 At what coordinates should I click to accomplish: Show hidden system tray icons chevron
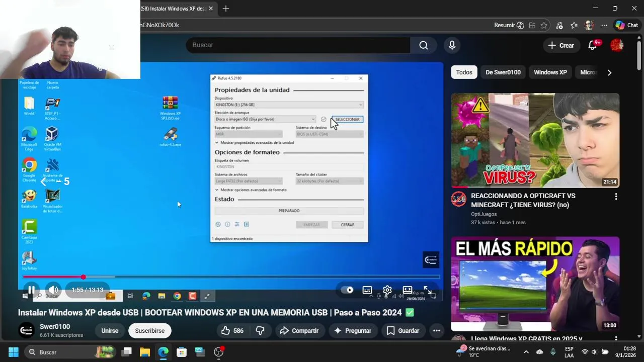(526, 352)
